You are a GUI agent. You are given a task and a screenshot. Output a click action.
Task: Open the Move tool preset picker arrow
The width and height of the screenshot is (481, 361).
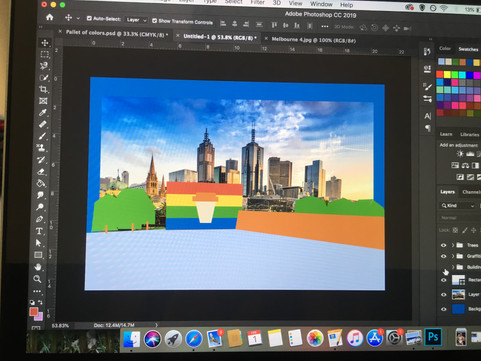[78, 18]
